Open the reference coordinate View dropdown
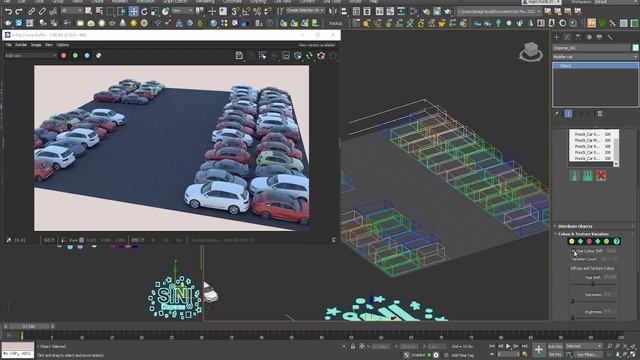This screenshot has height=360, width=640. [182, 10]
